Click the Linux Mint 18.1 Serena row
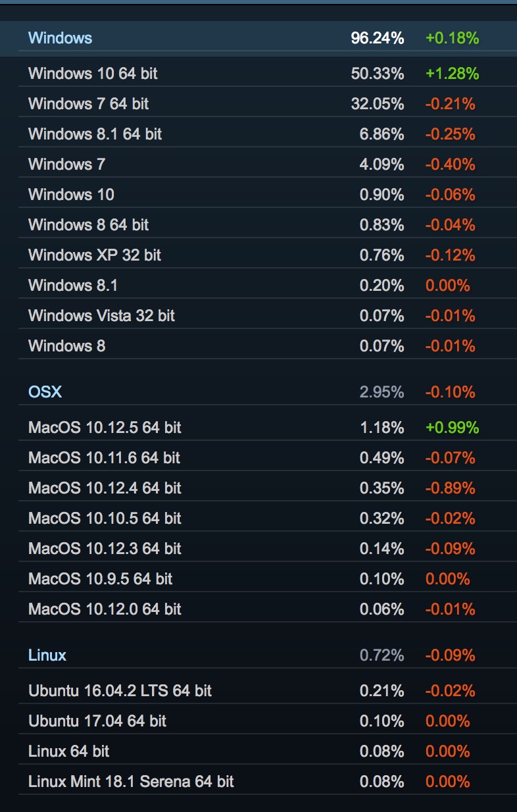The image size is (517, 812). point(131,782)
